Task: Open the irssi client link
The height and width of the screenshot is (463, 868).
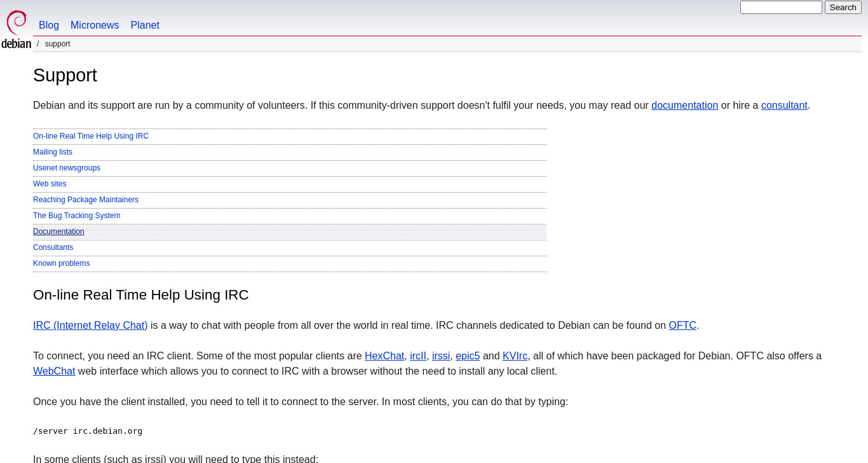Action: (441, 356)
